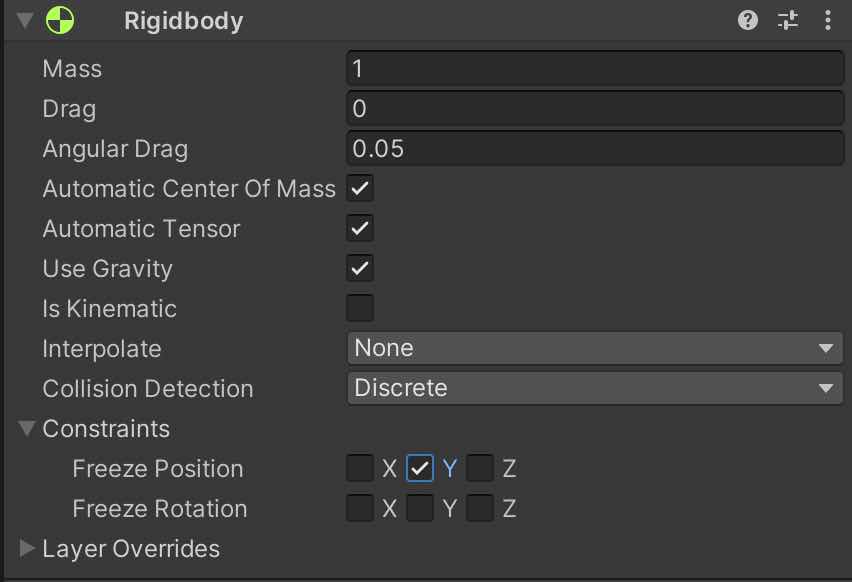852x582 pixels.
Task: Click the Angular Drag input field
Action: 595,148
